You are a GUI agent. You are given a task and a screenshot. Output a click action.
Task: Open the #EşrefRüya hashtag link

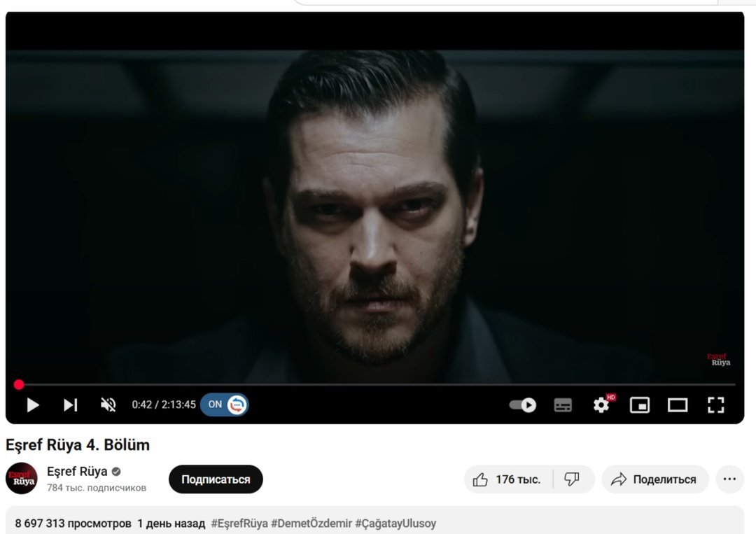pos(239,524)
